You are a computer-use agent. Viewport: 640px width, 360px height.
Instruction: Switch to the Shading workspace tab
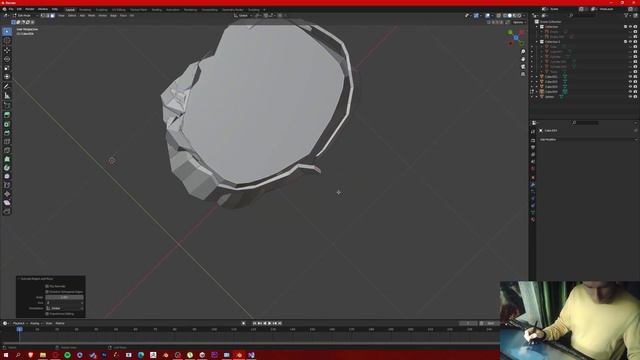(156, 9)
